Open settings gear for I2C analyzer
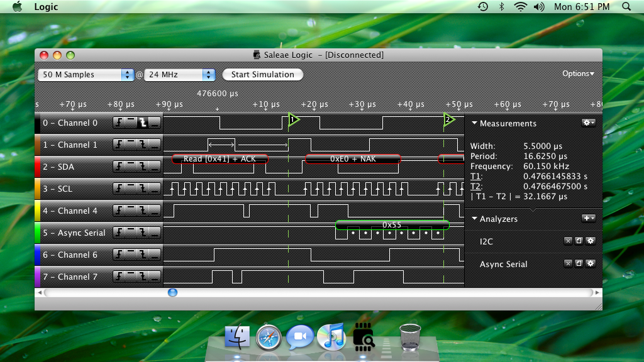This screenshot has width=644, height=362. (590, 241)
